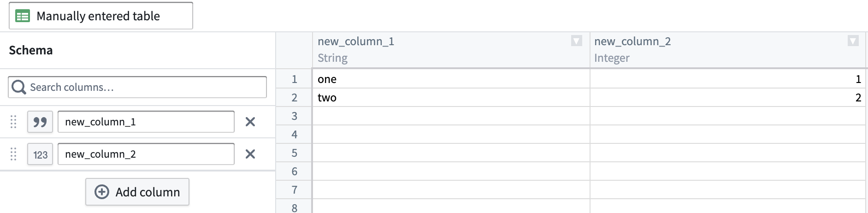The image size is (868, 213).
Task: Click the green table icon beside title
Action: 22,16
